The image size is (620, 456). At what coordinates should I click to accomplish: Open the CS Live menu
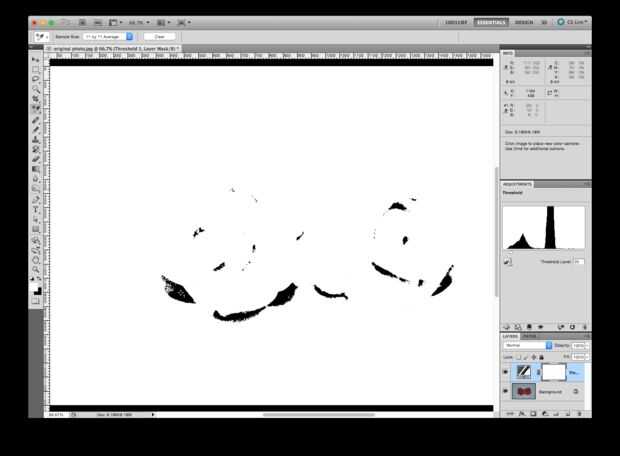click(572, 22)
